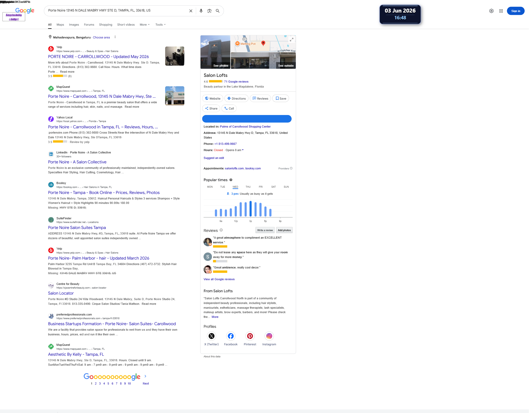532x413 pixels.
Task: Open the Pinterest profile icon
Action: click(x=250, y=336)
